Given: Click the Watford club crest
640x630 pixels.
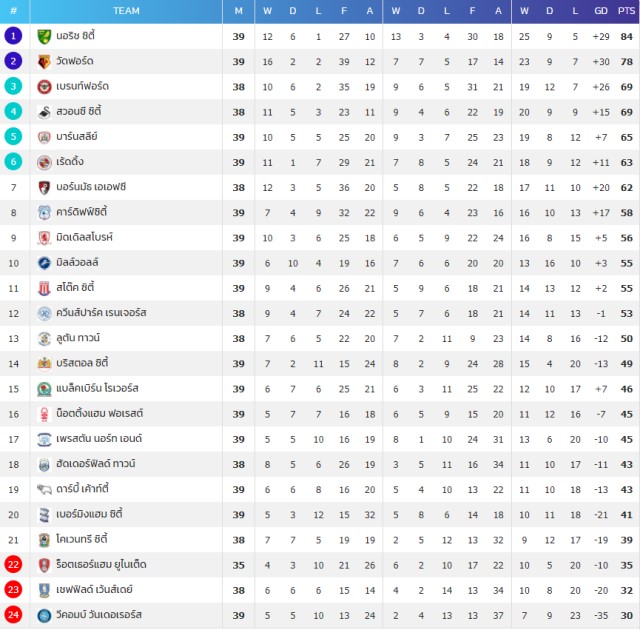Looking at the screenshot, I should coord(44,62).
